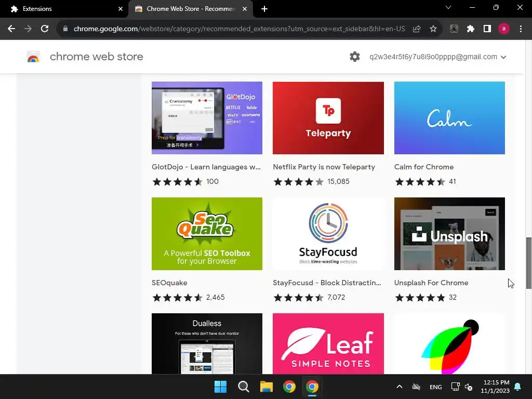
Task: View site information lock icon
Action: [65, 29]
